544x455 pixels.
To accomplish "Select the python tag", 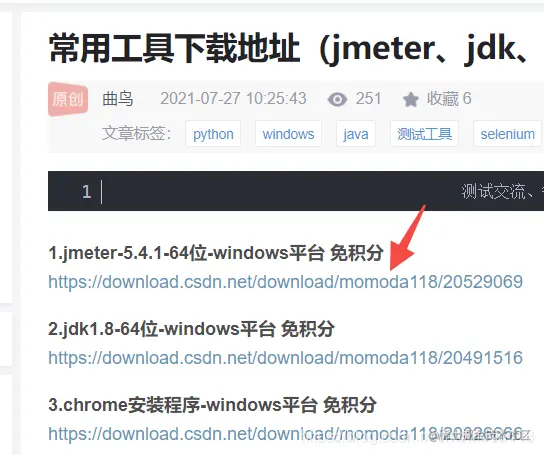I will tap(213, 134).
